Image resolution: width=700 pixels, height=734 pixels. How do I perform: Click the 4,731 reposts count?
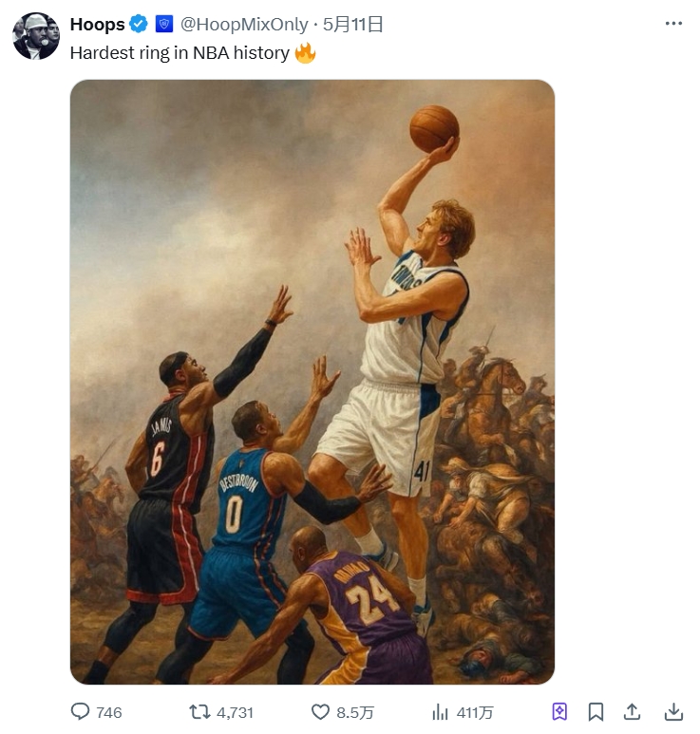click(235, 712)
